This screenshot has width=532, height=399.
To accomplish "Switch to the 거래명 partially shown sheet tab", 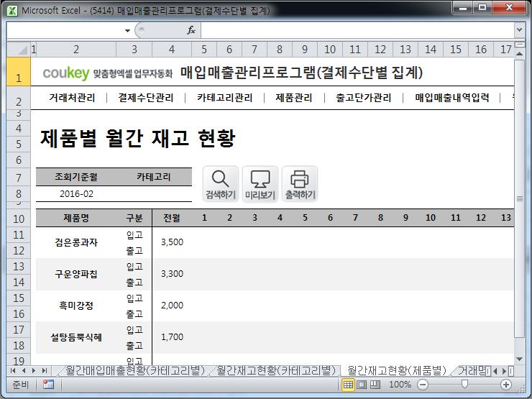I will 472,370.
